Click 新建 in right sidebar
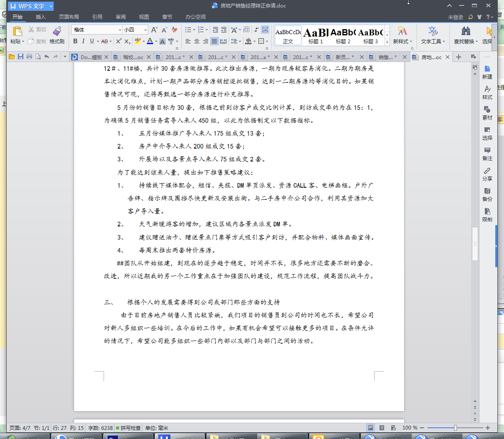This screenshot has width=504, height=439. tap(487, 72)
